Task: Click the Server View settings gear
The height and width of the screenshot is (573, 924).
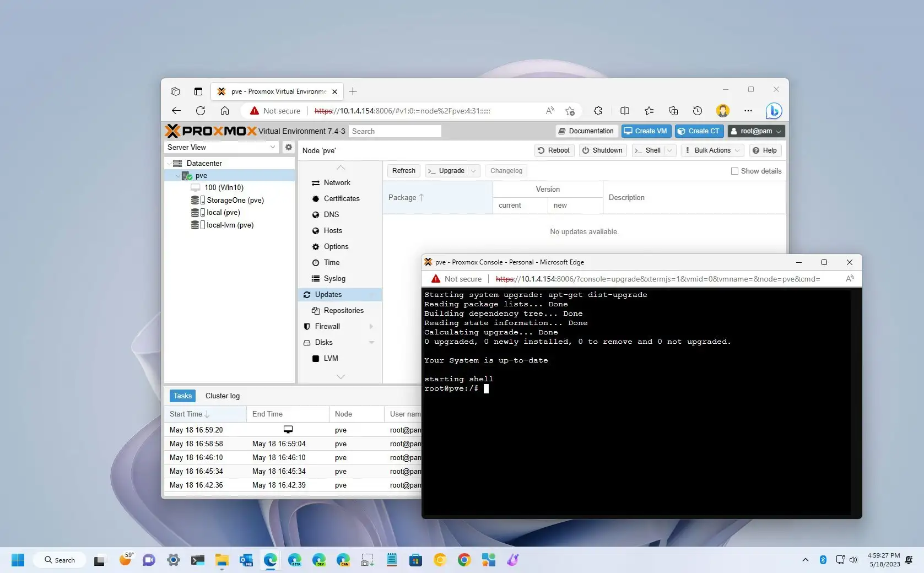Action: click(x=289, y=147)
